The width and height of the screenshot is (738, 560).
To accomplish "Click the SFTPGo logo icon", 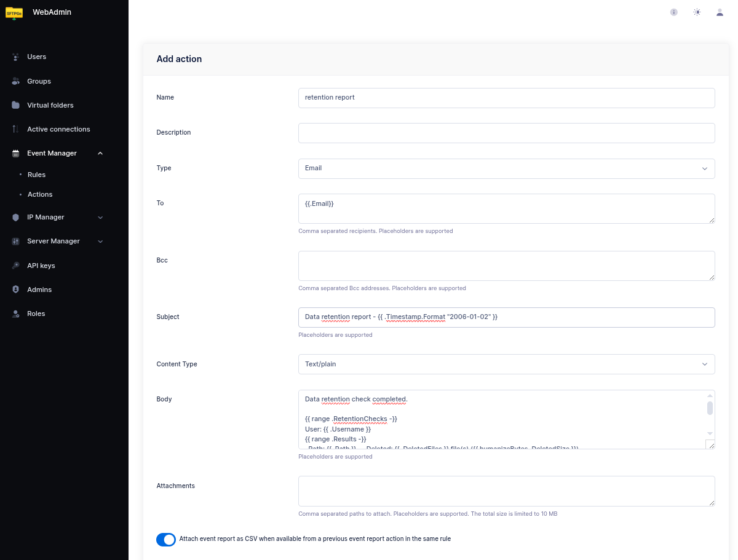I will 14,12.
